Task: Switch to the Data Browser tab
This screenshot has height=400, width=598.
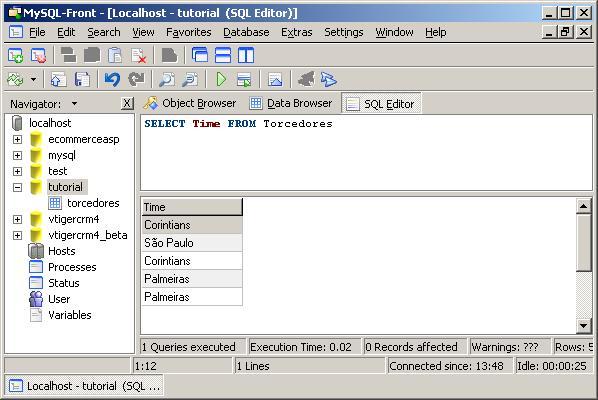Action: point(291,103)
